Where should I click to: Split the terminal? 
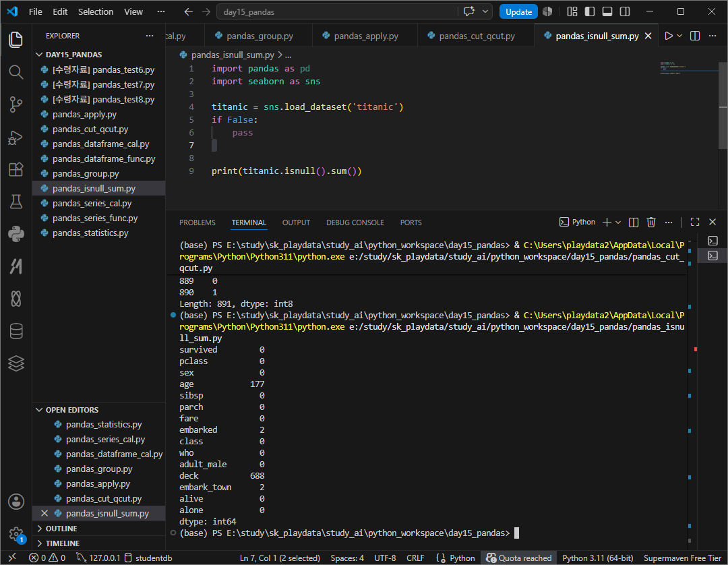634,222
